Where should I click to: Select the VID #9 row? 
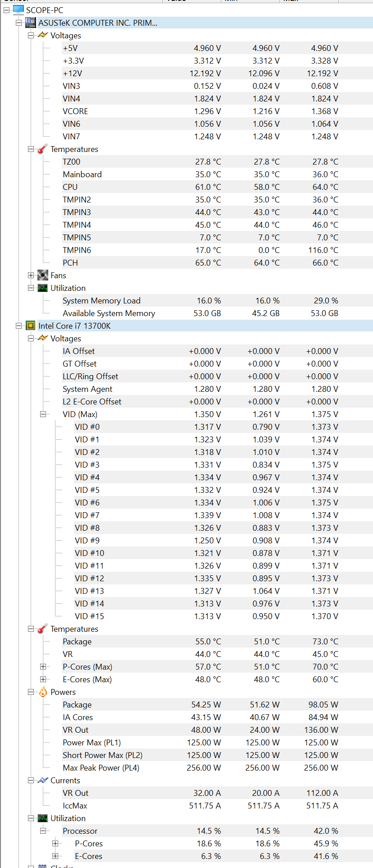pyautogui.click(x=223, y=540)
